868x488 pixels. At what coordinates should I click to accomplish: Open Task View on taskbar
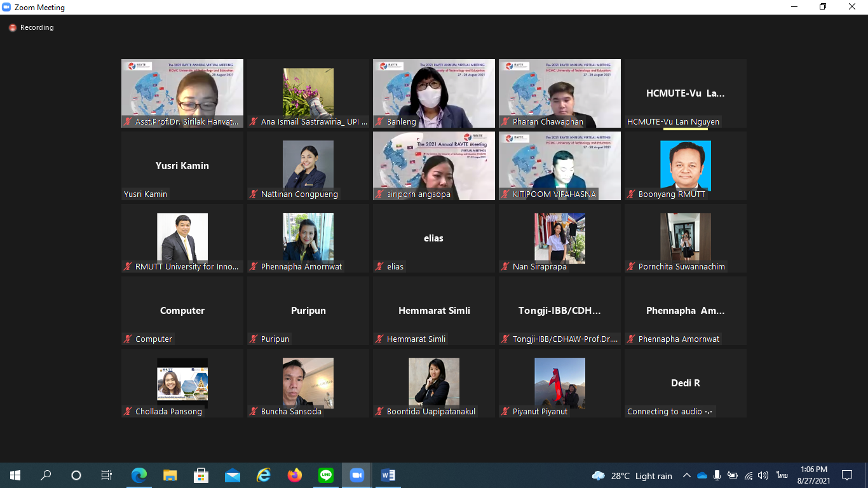[x=107, y=475]
